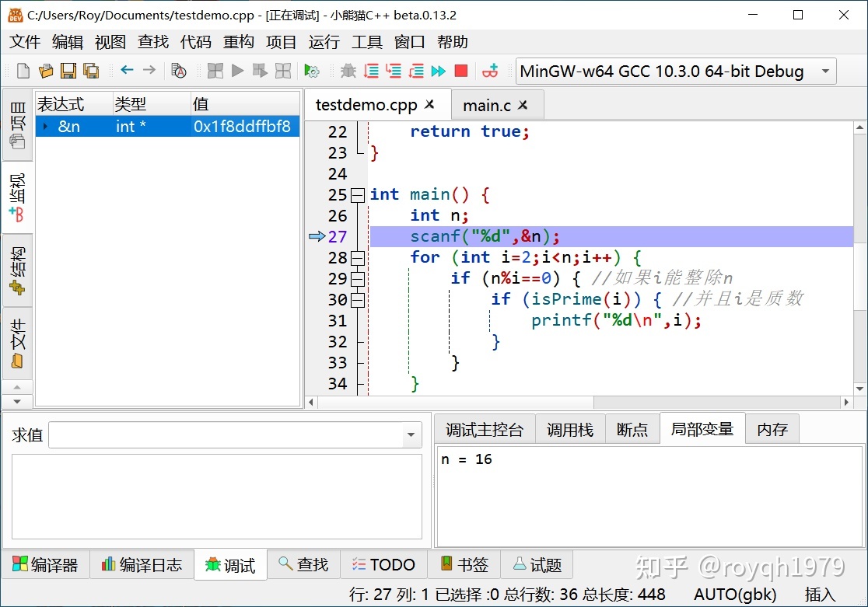The width and height of the screenshot is (868, 607).
Task: Open compiler set dropdown MinGW-w64 GCC
Action: coord(676,71)
